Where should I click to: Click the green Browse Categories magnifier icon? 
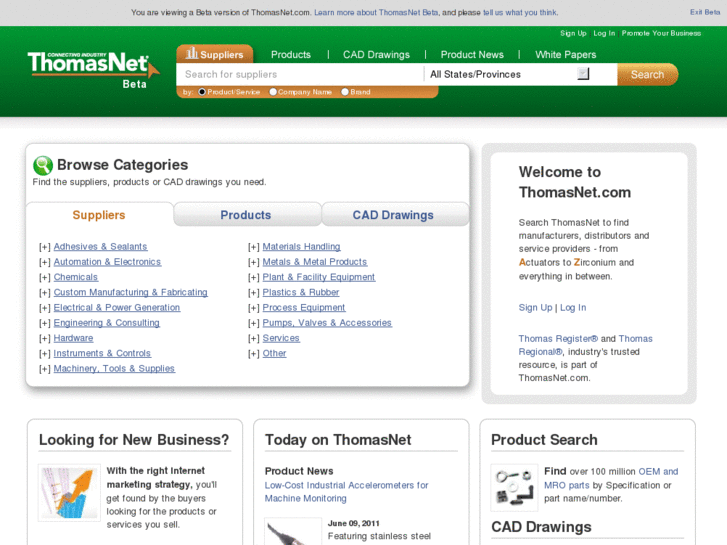(x=43, y=166)
